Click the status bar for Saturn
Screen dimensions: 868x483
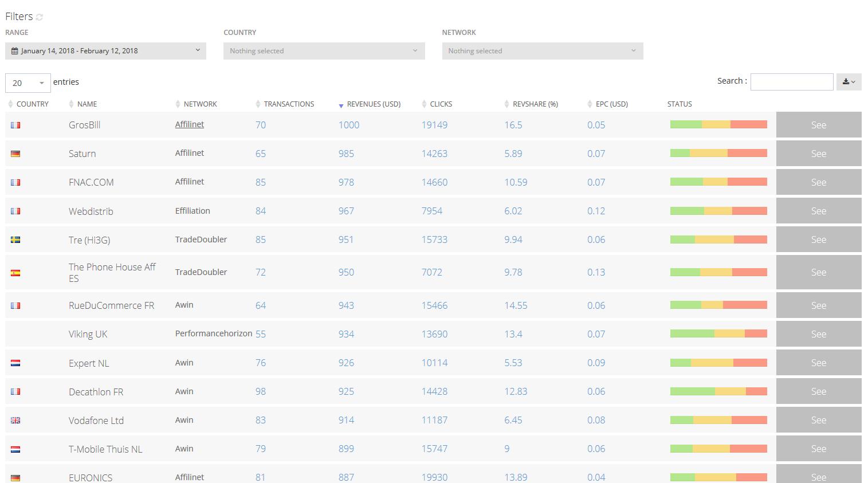pyautogui.click(x=718, y=153)
